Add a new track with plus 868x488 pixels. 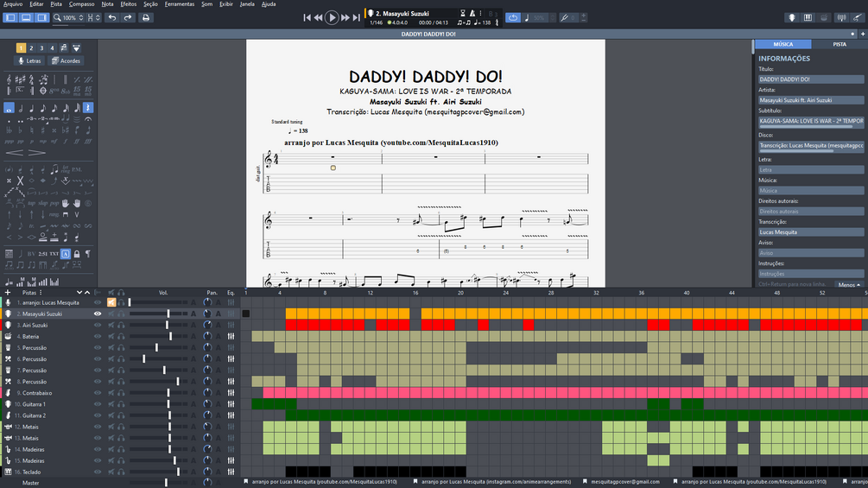click(8, 293)
